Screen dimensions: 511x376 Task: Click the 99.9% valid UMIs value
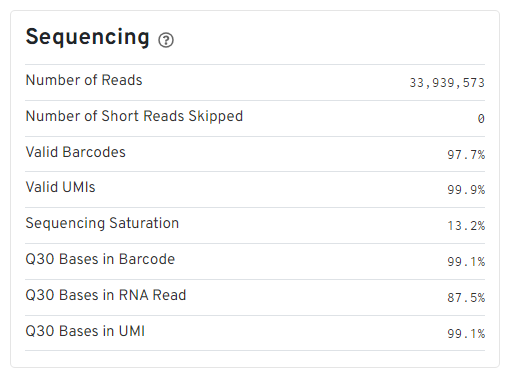point(466,190)
